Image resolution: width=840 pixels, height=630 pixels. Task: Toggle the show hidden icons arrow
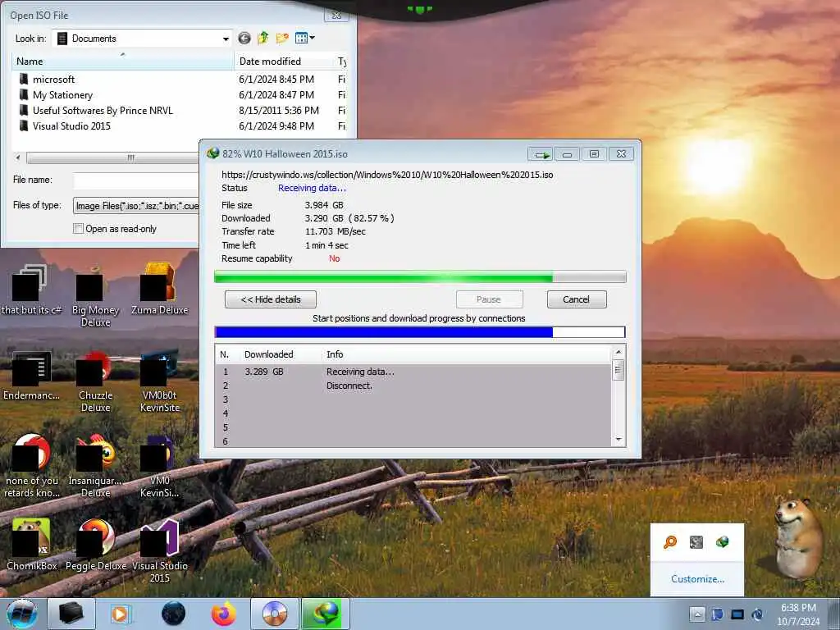(x=697, y=614)
